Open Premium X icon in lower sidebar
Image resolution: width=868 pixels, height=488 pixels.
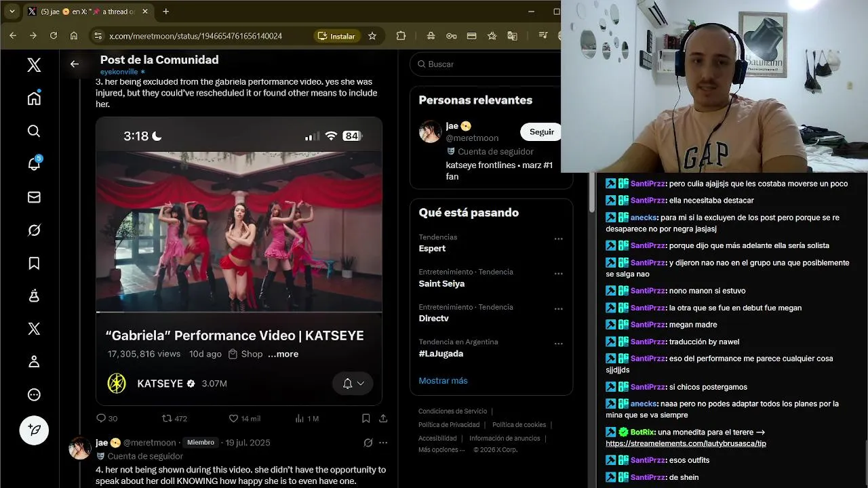(34, 329)
